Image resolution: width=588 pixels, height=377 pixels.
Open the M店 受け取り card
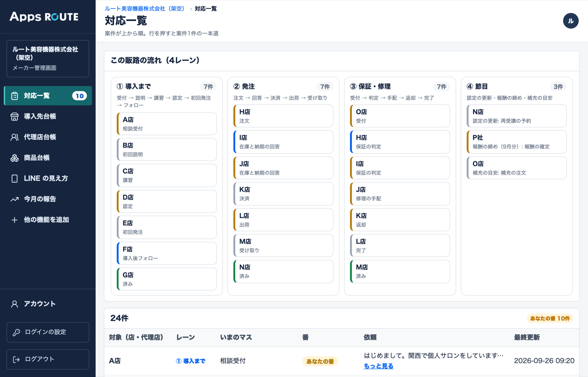click(283, 245)
